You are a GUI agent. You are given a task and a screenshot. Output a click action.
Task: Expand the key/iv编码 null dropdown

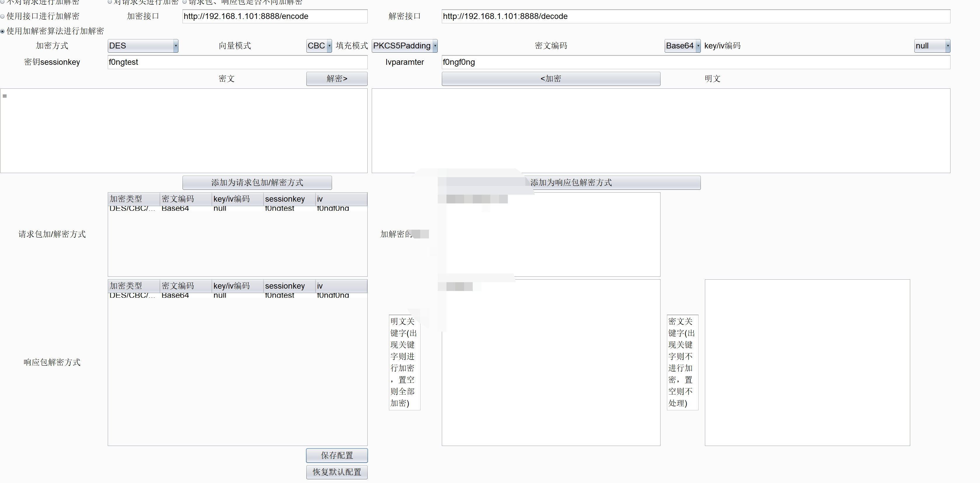coord(932,46)
